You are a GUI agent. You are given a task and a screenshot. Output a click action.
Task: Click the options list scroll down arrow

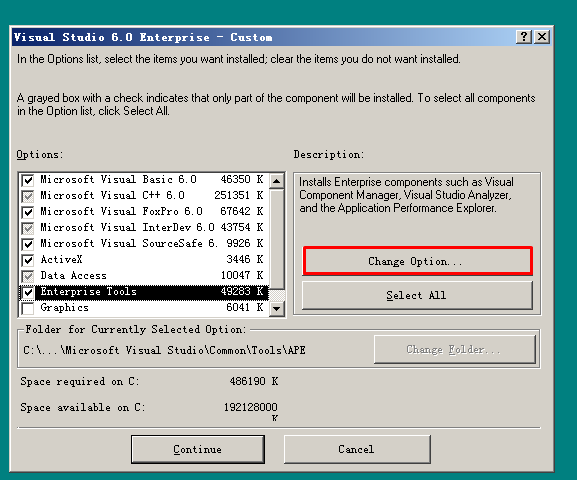276,308
